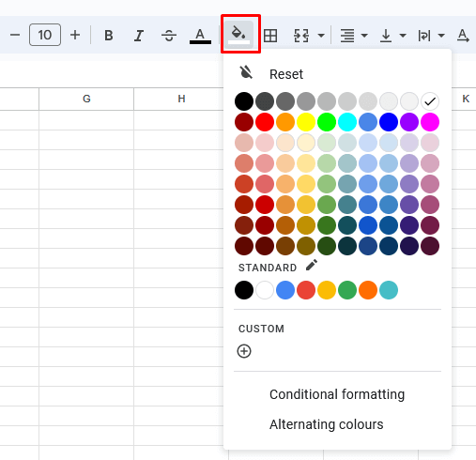Select Alternating colours menu item

pos(327,424)
